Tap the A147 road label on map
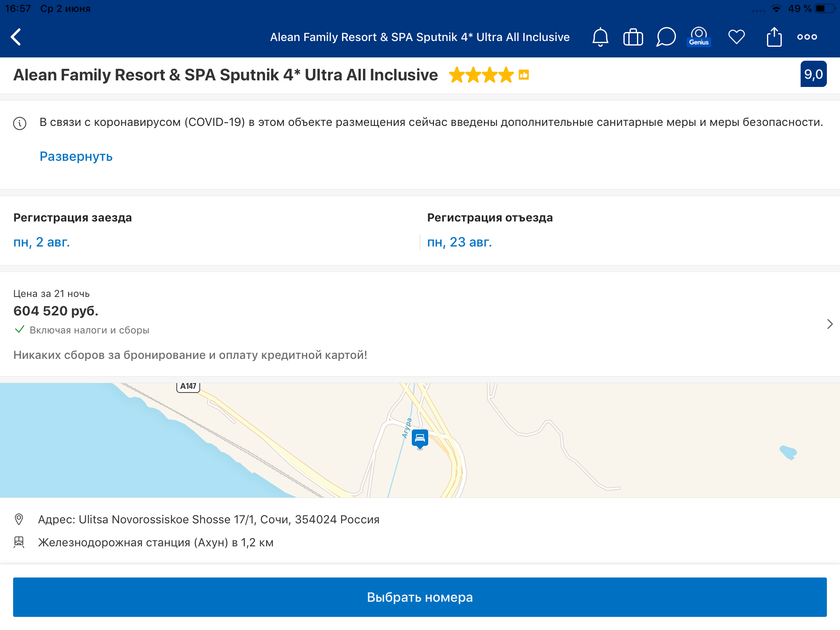This screenshot has width=840, height=630. pyautogui.click(x=188, y=386)
